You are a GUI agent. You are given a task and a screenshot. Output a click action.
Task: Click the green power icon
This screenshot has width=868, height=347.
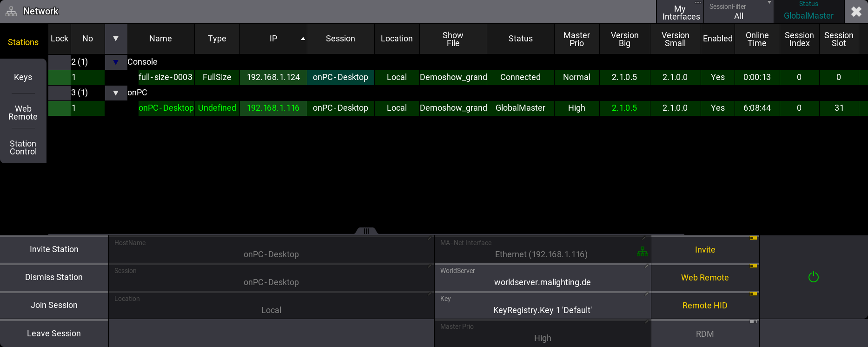tap(813, 277)
